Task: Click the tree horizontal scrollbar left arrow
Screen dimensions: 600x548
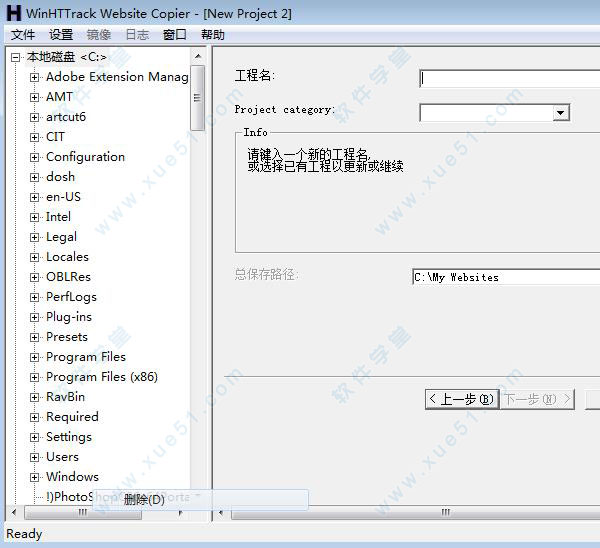Action: pos(14,512)
